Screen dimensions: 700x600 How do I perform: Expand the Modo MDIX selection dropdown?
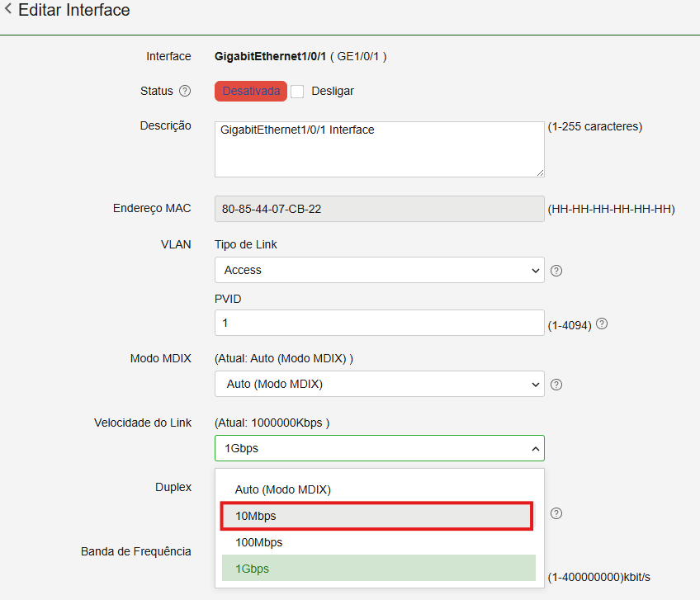(379, 385)
